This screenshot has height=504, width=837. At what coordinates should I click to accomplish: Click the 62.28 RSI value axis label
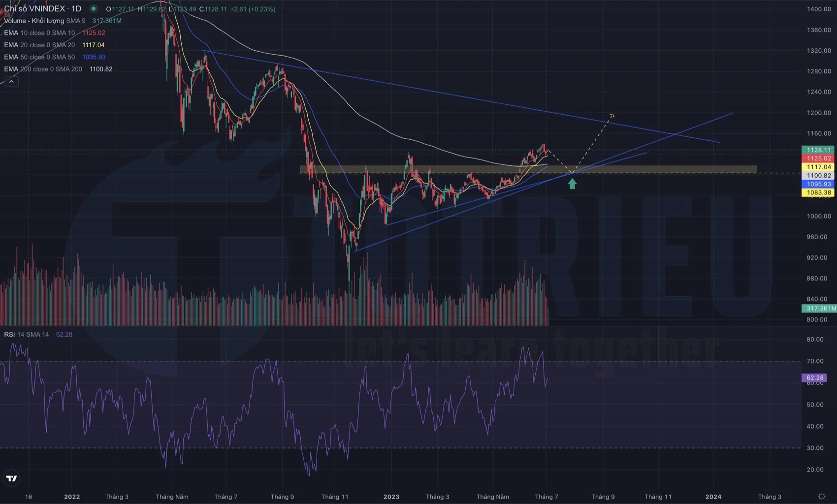[x=815, y=378]
